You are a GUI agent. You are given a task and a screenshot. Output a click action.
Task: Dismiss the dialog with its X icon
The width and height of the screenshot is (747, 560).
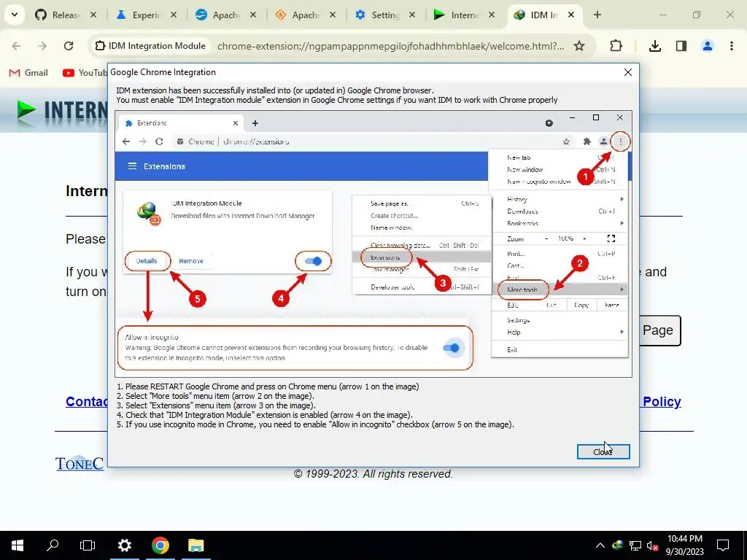point(628,72)
